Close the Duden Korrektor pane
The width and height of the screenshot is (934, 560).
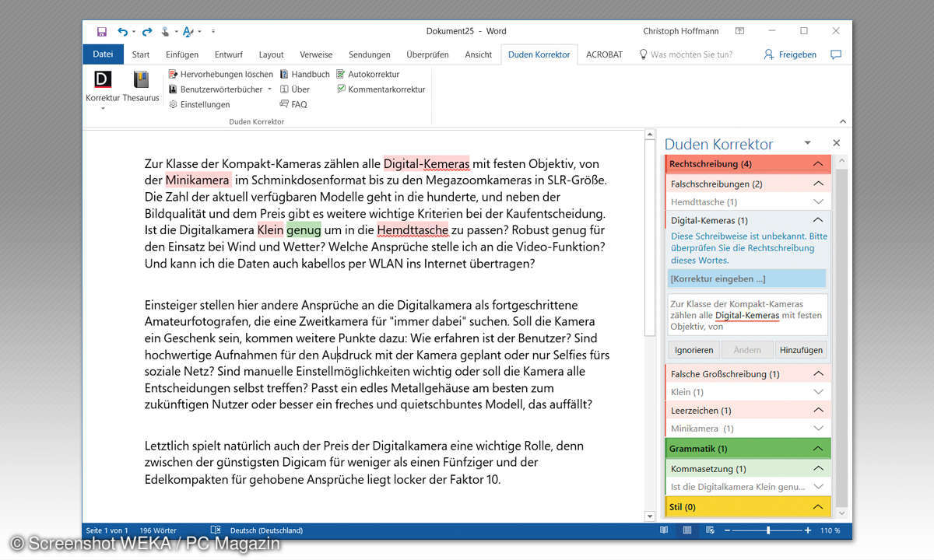[x=837, y=143]
